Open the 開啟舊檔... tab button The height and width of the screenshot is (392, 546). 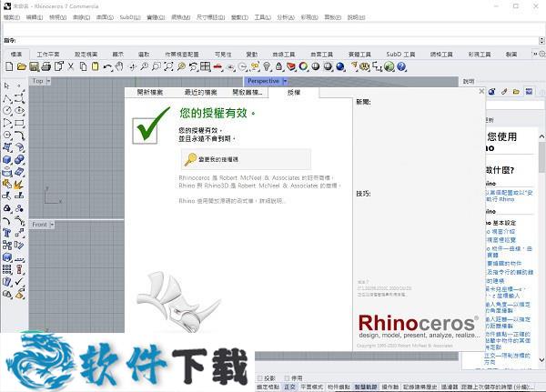[x=248, y=92]
